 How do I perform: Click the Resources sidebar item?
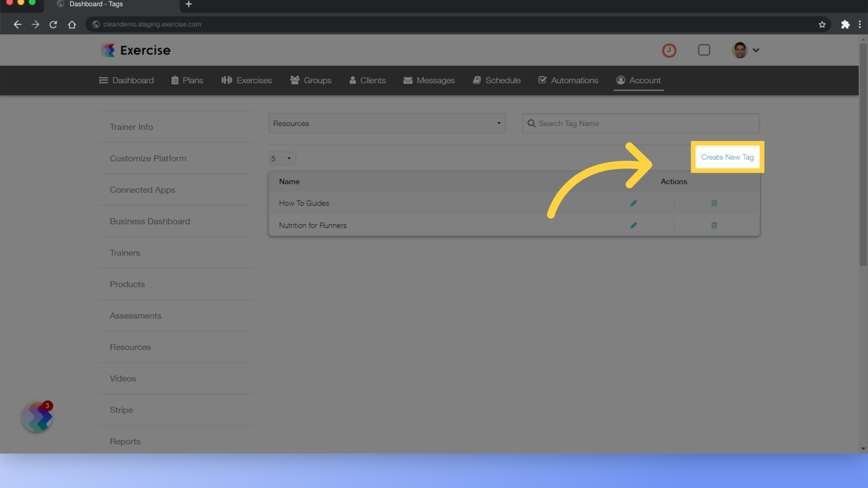click(x=129, y=347)
